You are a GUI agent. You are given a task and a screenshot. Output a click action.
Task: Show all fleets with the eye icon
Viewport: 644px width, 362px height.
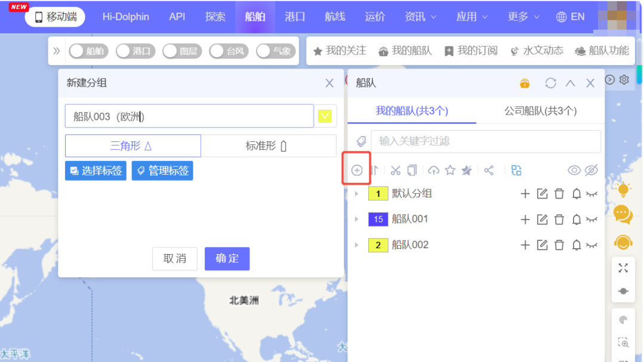click(574, 171)
